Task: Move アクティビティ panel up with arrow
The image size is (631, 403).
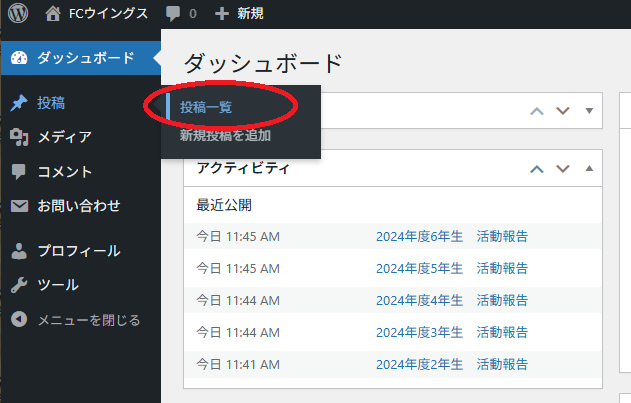Action: [x=537, y=168]
